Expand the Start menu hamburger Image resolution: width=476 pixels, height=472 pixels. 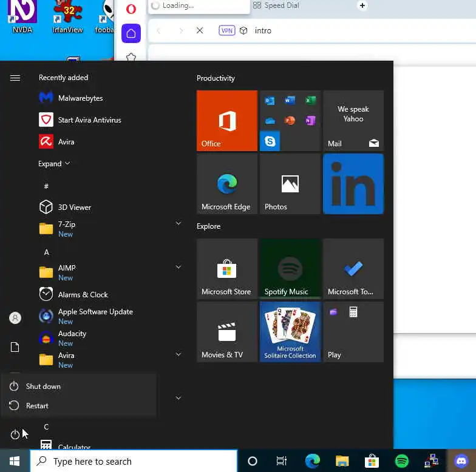click(x=15, y=78)
